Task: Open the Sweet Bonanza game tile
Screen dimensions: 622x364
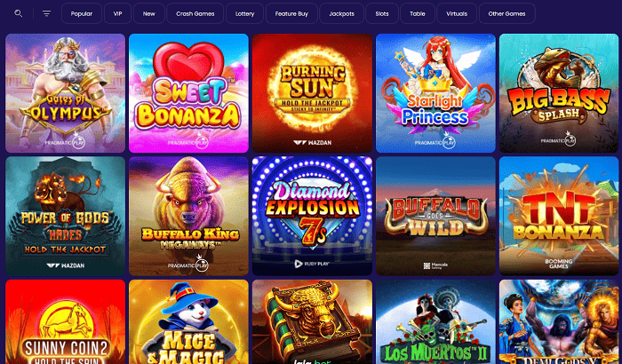Action: 188,93
